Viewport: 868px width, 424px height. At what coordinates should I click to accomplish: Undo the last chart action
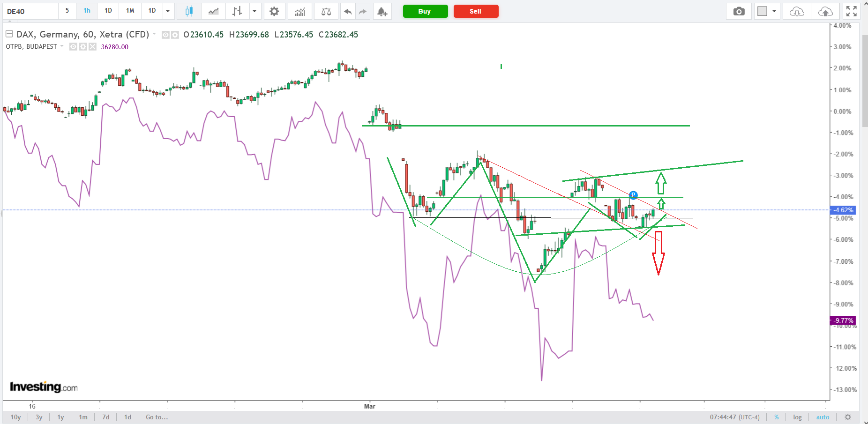347,11
